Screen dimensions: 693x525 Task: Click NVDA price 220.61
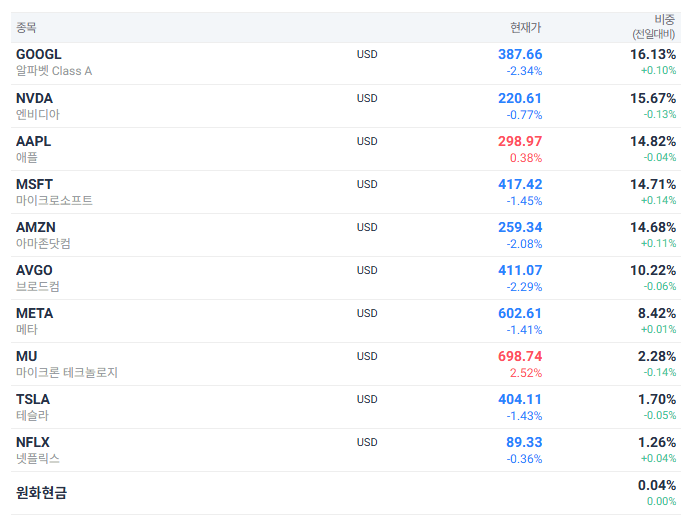point(520,98)
